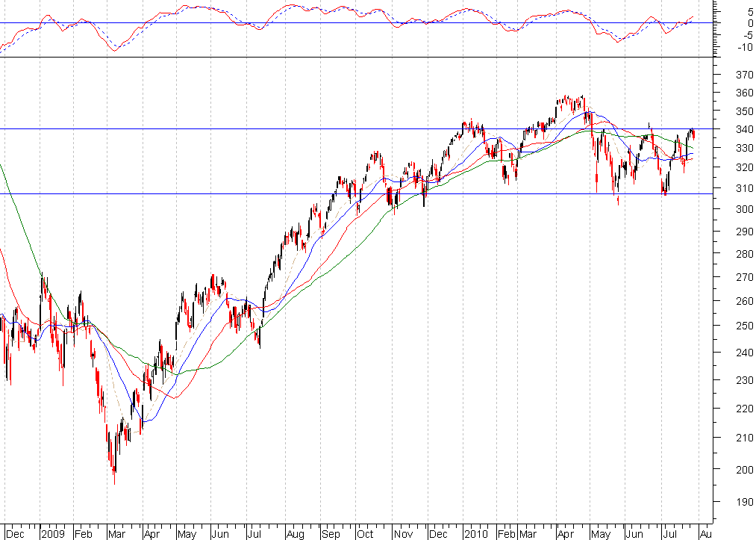Click price axis value 250
The image size is (756, 540).
click(x=744, y=326)
